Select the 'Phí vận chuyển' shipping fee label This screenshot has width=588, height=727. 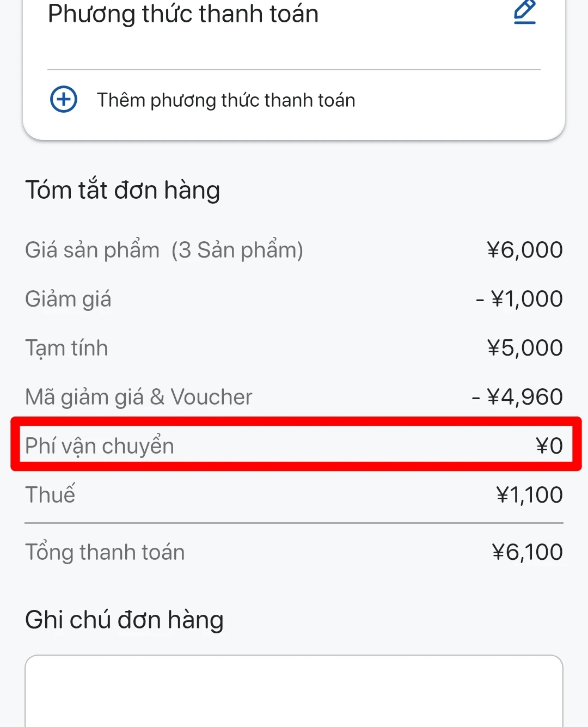click(100, 446)
